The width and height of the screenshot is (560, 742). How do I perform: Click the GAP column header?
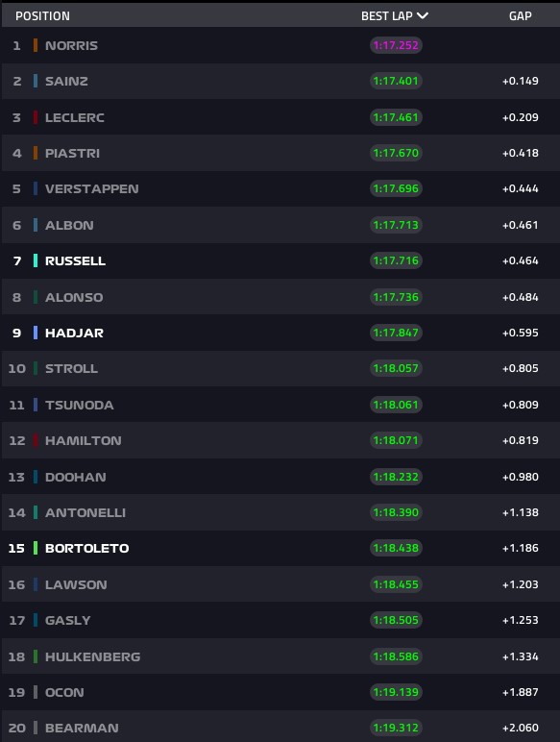(521, 16)
